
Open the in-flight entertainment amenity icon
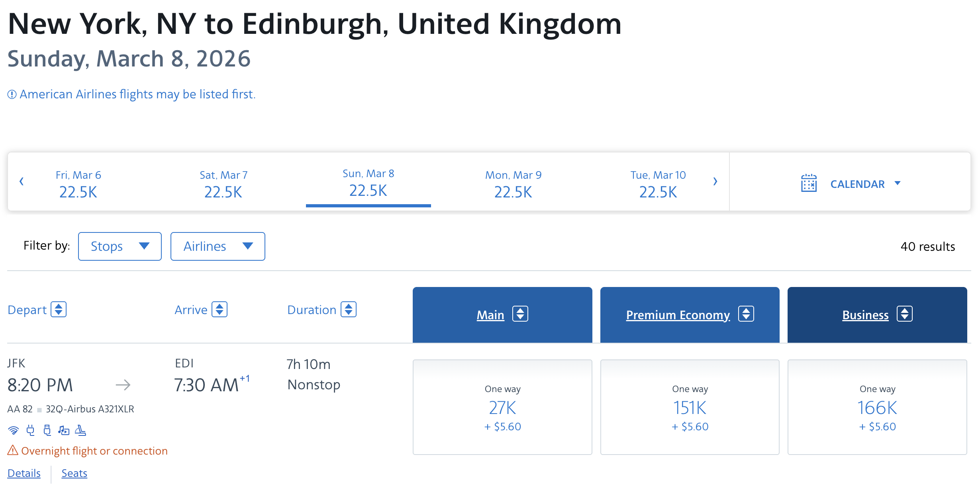click(x=64, y=431)
